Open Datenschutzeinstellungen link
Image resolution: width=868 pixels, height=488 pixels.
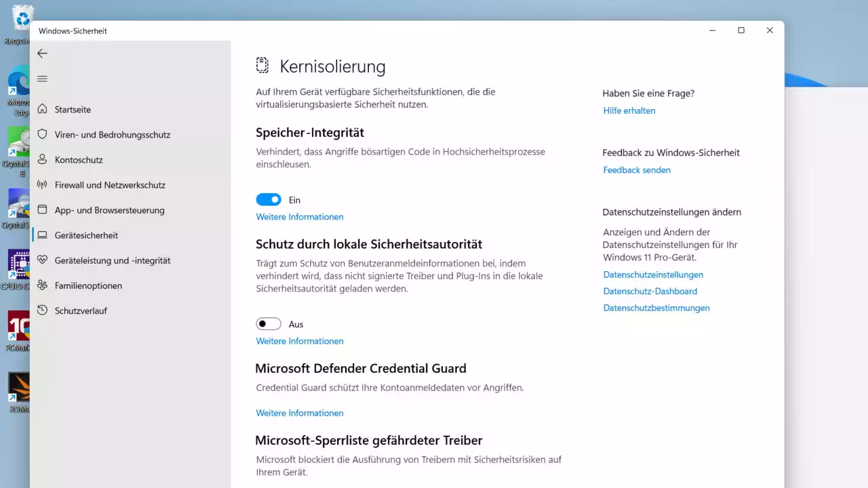tap(653, 274)
